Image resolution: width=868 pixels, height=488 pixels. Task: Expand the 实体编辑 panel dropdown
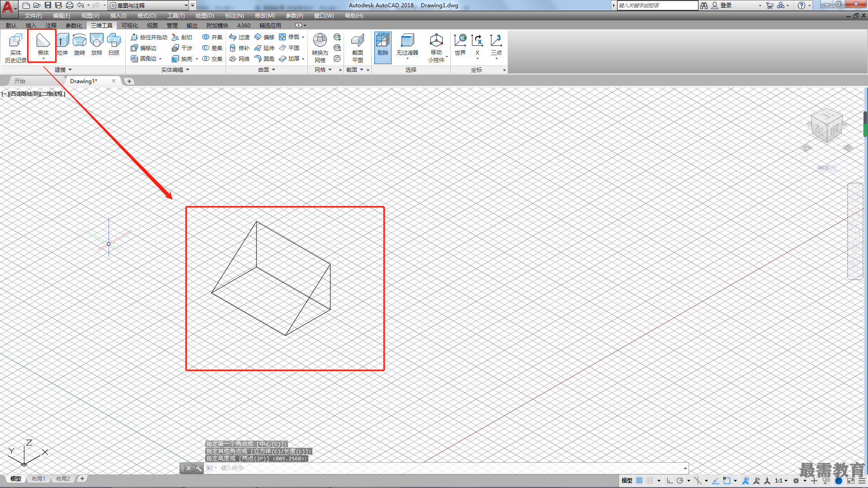coord(175,70)
